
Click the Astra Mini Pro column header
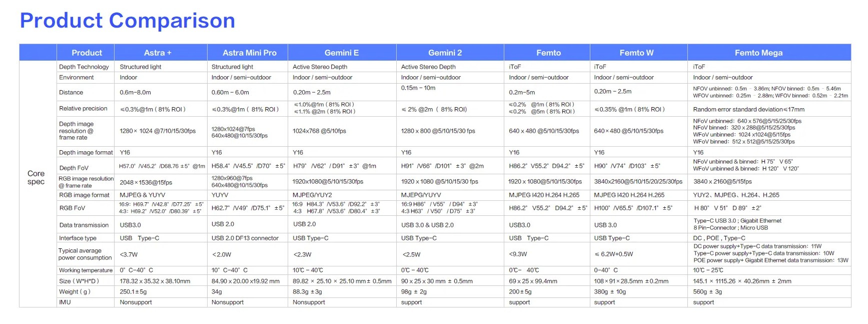pos(249,53)
